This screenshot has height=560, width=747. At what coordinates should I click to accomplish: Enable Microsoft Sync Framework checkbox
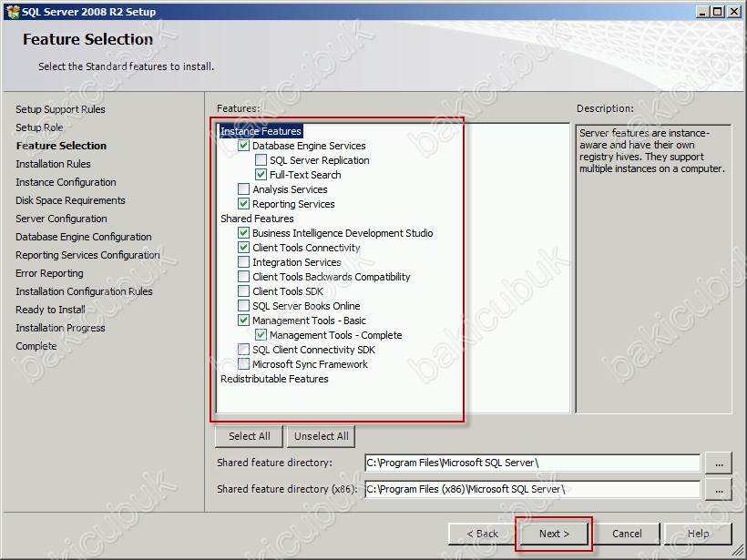(243, 364)
